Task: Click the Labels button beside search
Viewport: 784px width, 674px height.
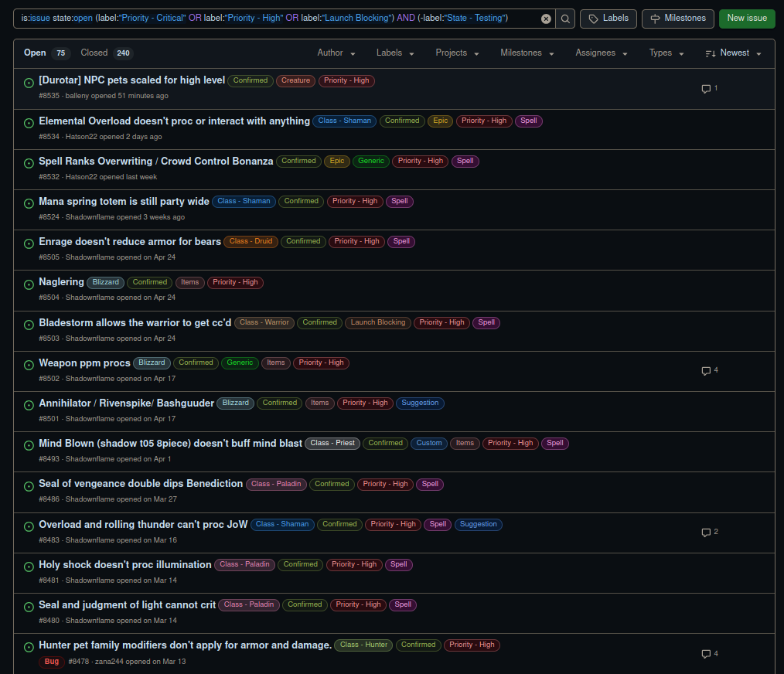Action: click(608, 19)
